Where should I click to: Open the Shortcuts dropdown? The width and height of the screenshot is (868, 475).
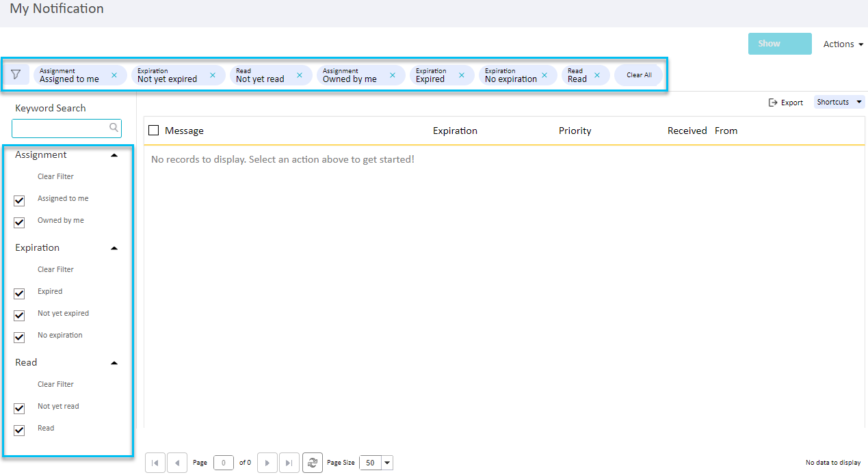[839, 101]
